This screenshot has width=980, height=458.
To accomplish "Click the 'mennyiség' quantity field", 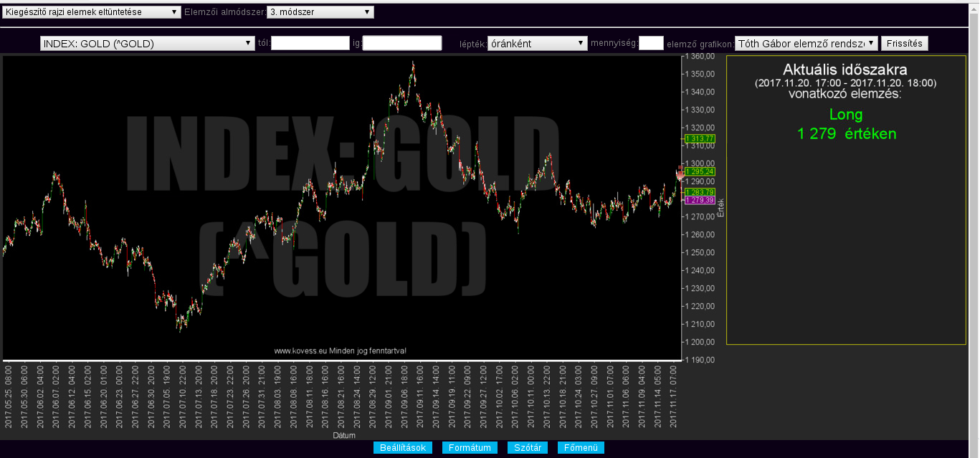I will point(651,44).
